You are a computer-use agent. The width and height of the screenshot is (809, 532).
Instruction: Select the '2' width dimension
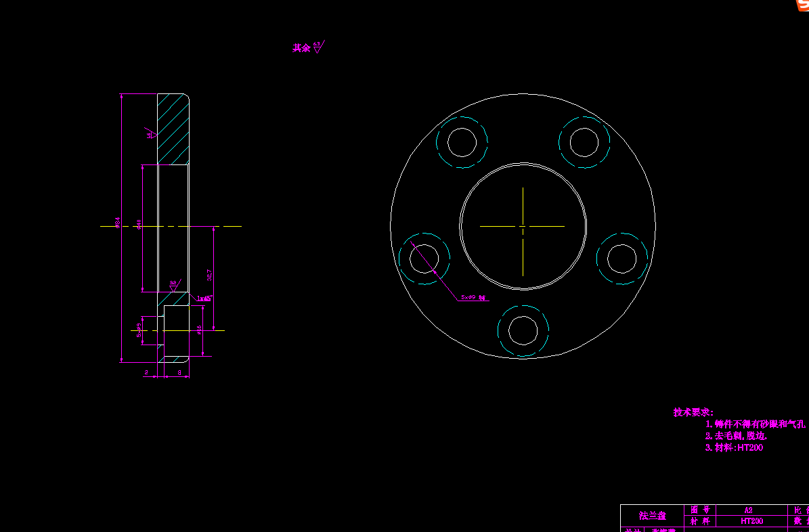point(146,372)
